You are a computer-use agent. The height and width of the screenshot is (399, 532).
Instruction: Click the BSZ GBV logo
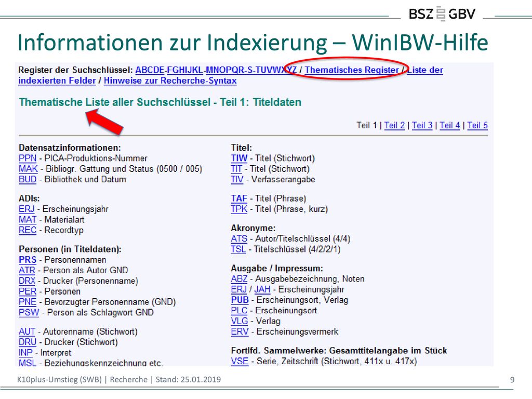pyautogui.click(x=442, y=14)
